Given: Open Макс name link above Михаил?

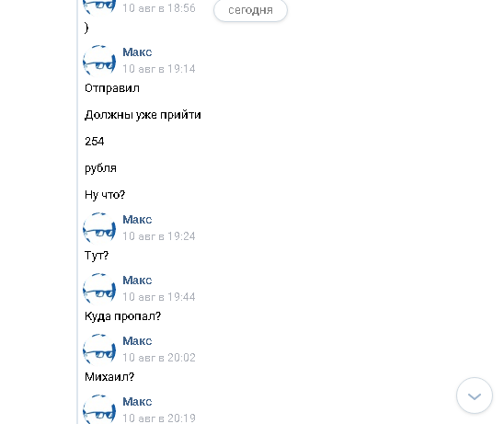Looking at the screenshot, I should (x=137, y=341).
